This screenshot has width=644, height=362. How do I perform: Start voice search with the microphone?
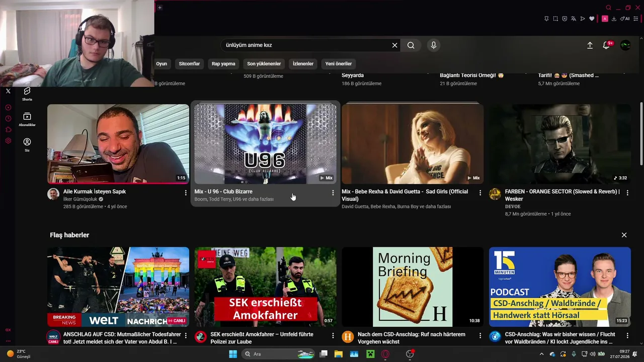point(434,45)
